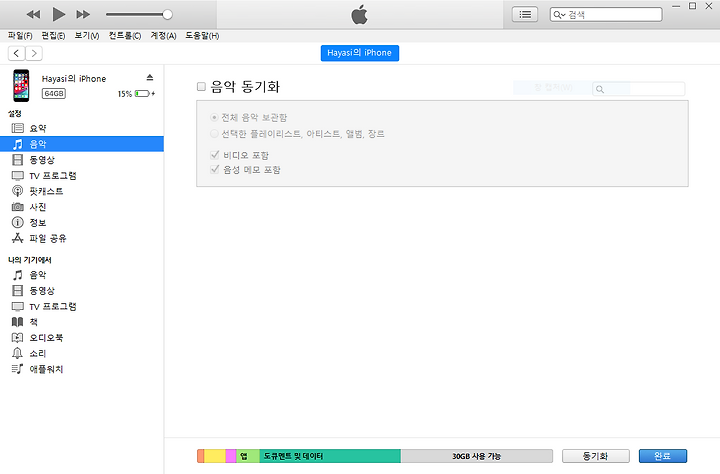Click the yellow storage segment
720x474 pixels.
tap(215, 456)
